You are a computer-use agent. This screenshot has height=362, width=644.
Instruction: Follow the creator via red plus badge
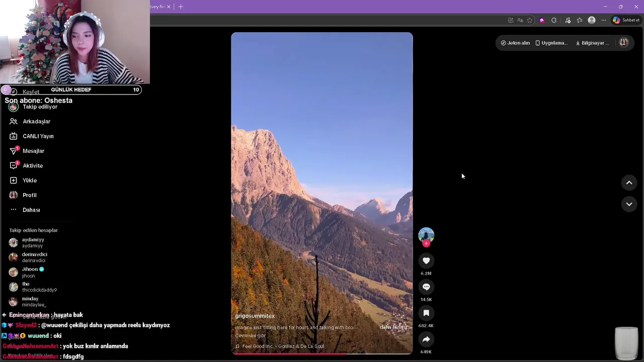click(426, 244)
